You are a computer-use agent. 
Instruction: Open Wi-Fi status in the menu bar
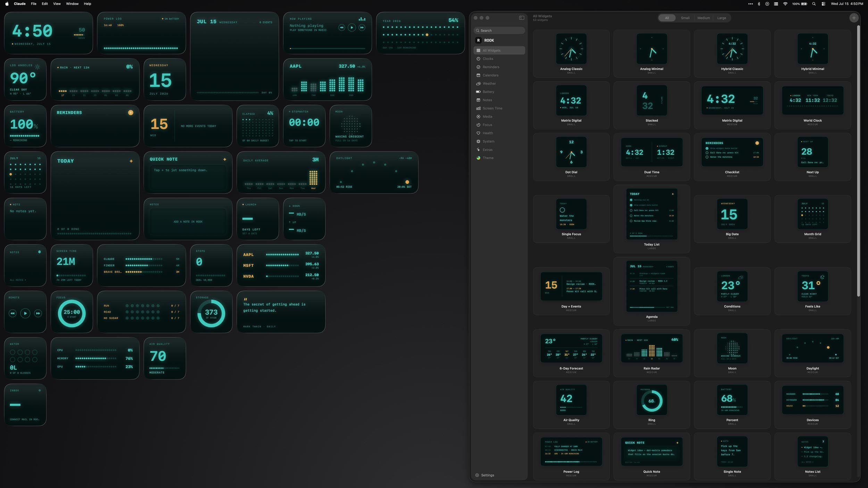click(x=785, y=4)
